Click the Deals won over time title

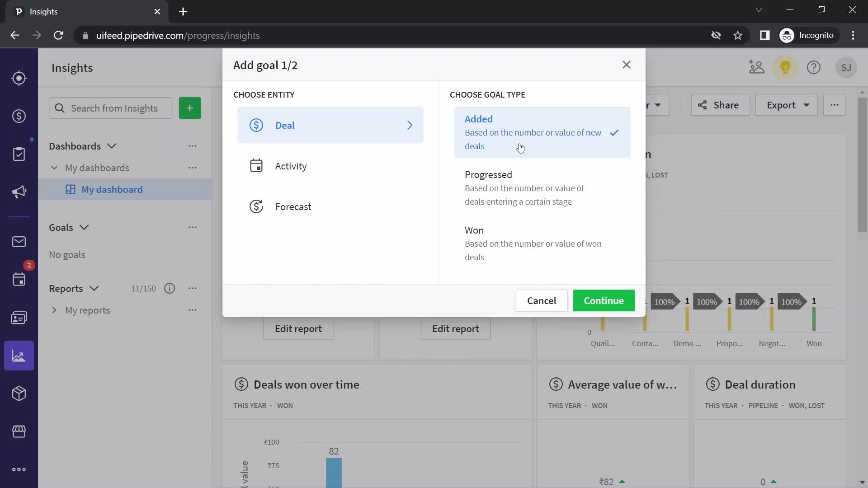307,385
